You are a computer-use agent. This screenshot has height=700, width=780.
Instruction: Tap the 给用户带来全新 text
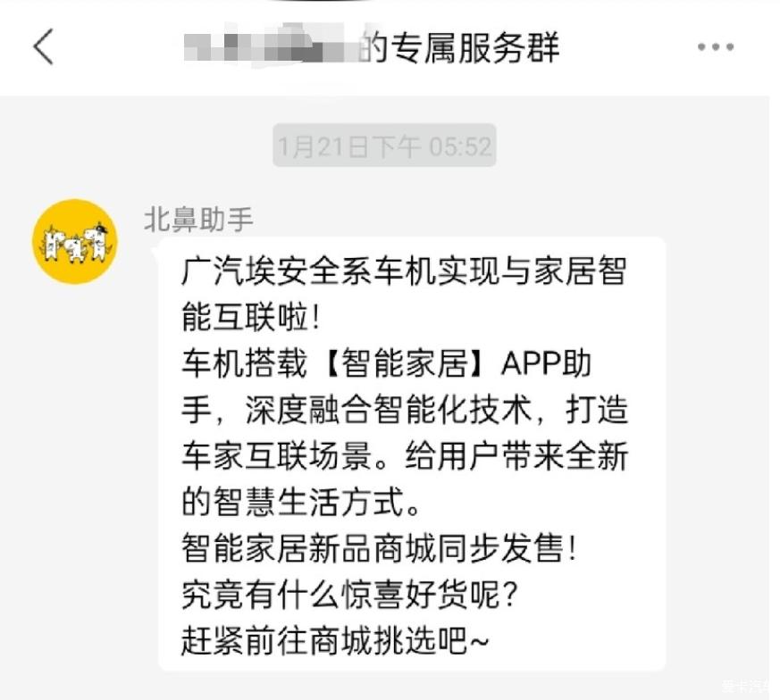(516, 456)
